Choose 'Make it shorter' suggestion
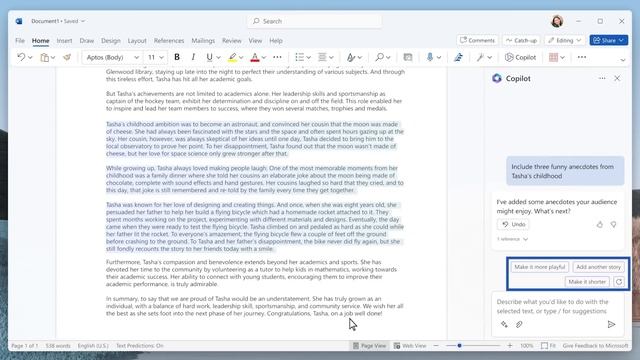640x360 pixels. (587, 282)
